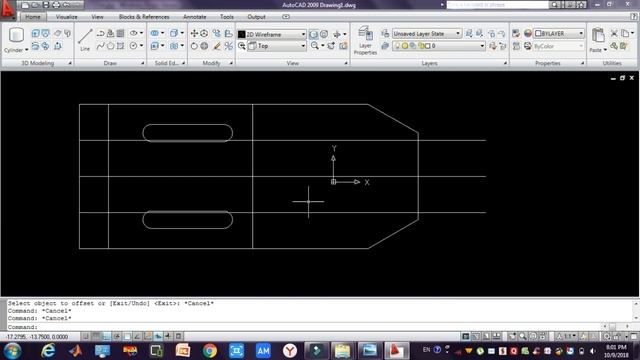Screen dimensions: 640x360
Task: Open the Top view dropdown
Action: tap(277, 46)
